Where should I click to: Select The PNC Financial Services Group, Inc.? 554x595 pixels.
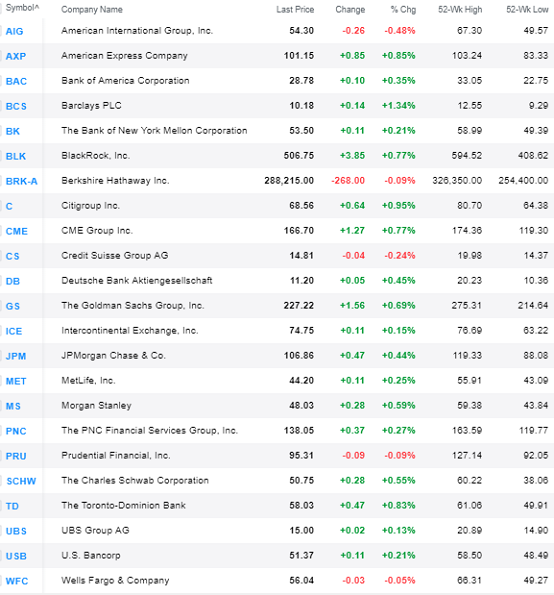click(x=150, y=431)
